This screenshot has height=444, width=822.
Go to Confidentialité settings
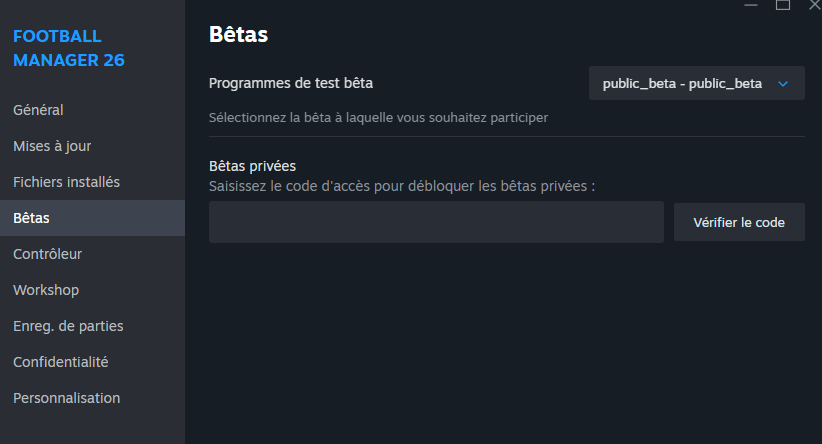[x=60, y=362]
